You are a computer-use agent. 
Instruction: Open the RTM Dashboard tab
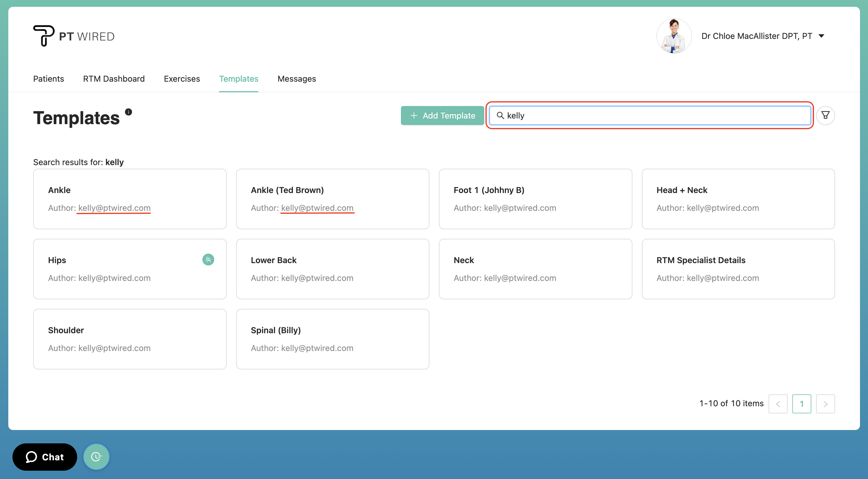coord(114,78)
